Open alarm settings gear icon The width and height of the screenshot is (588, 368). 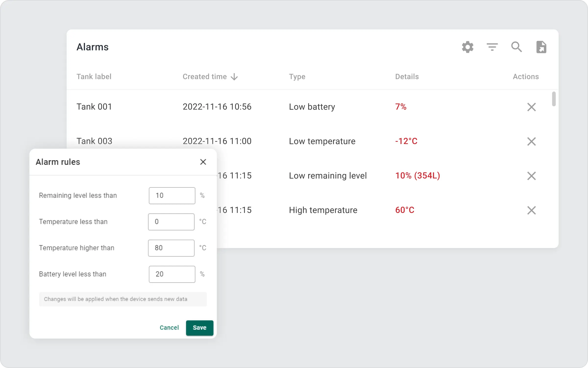[x=467, y=47]
